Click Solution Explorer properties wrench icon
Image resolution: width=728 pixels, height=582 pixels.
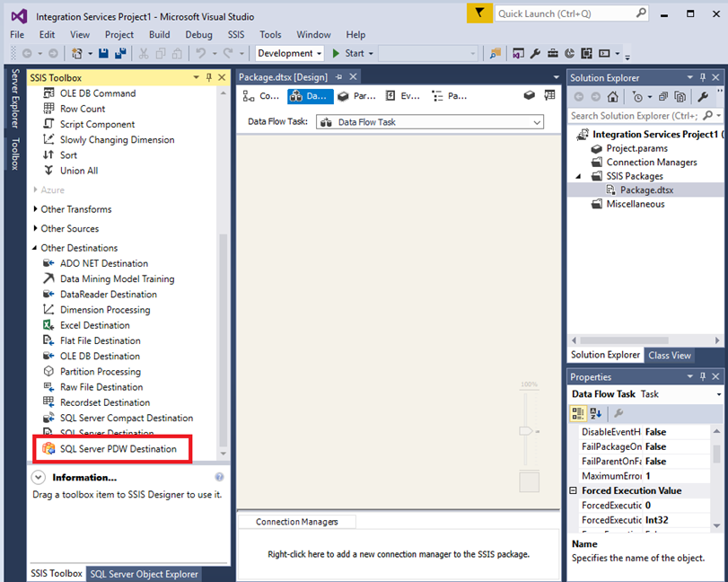pyautogui.click(x=703, y=97)
